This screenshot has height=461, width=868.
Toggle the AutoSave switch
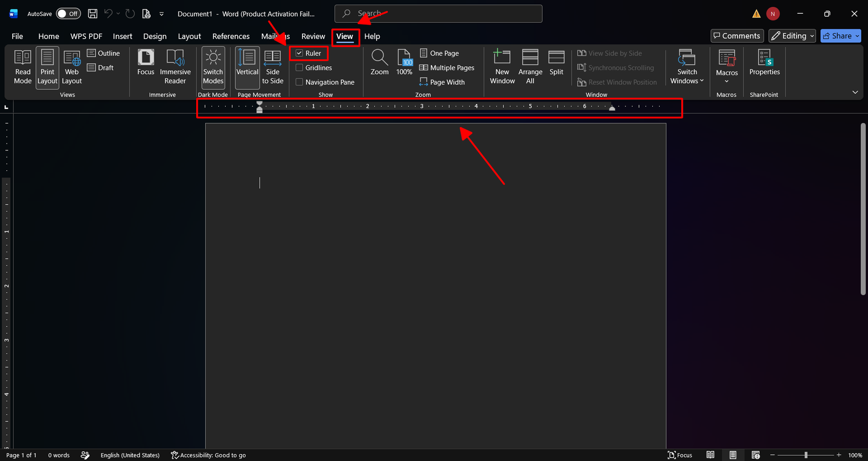pyautogui.click(x=68, y=14)
